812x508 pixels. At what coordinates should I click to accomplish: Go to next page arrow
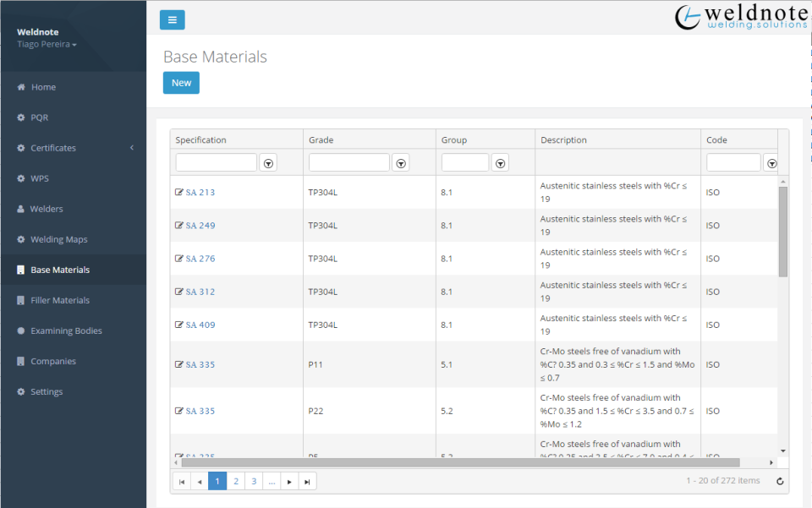click(289, 481)
